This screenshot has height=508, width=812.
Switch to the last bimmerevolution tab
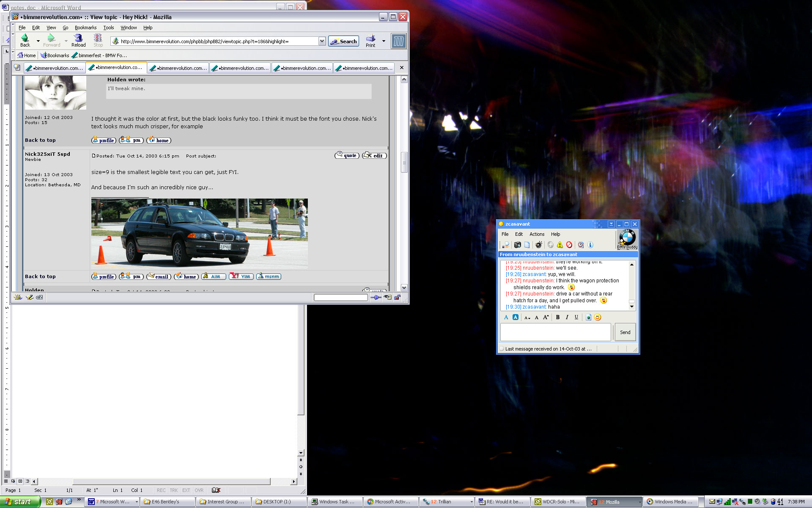[x=364, y=68]
